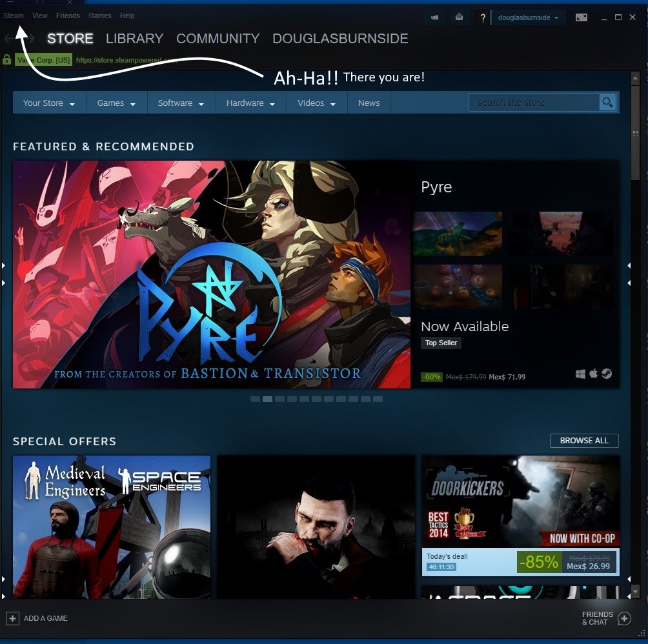The image size is (648, 644).
Task: Click the ADD A GAME label
Action: coord(45,618)
